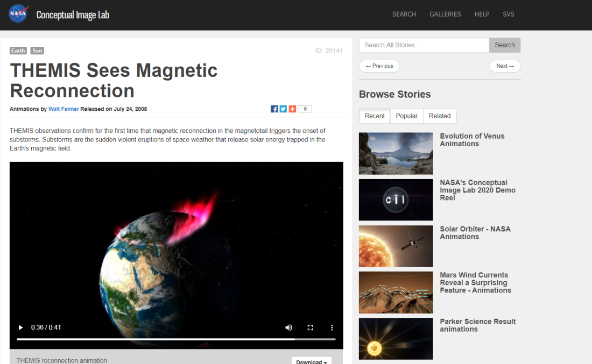Open the HELP menu item
The width and height of the screenshot is (592, 364).
point(482,15)
